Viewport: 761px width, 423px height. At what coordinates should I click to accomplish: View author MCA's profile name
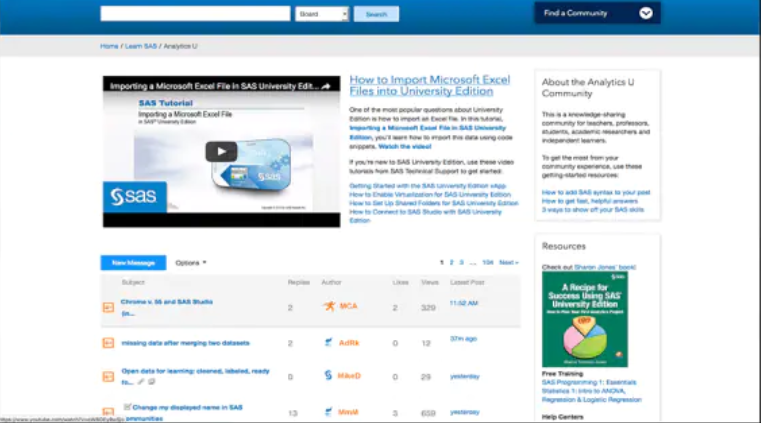coord(348,306)
